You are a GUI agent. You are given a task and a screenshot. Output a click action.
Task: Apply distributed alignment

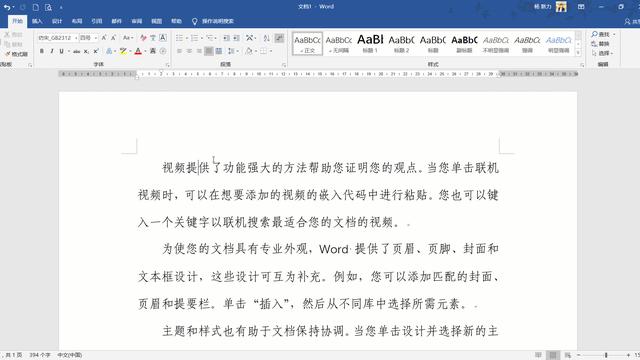coord(219,51)
